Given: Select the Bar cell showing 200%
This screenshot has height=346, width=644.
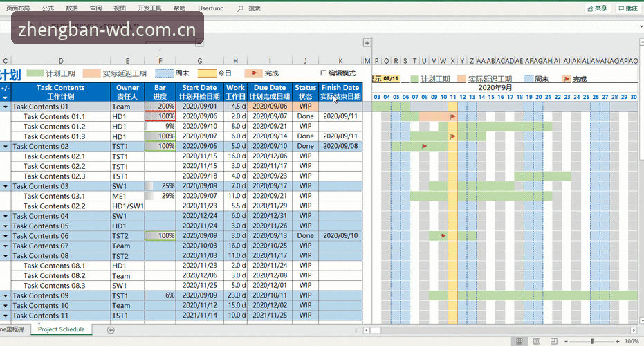Looking at the screenshot, I should click(x=160, y=107).
